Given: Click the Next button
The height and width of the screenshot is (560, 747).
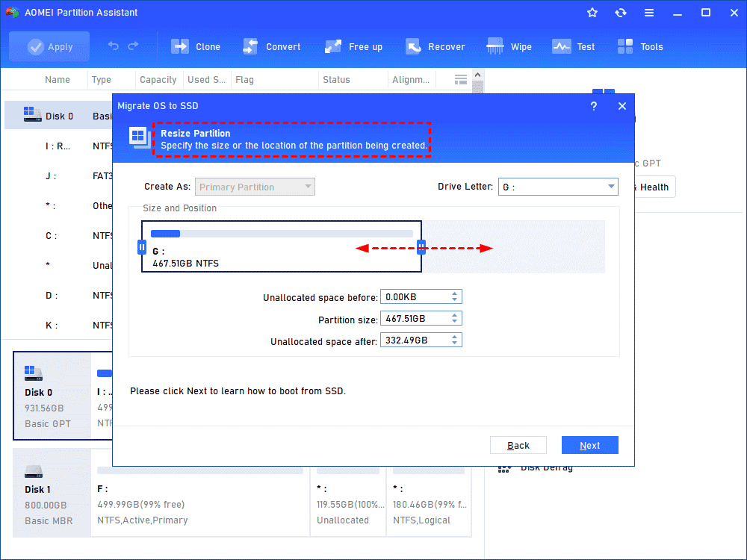Looking at the screenshot, I should (590, 445).
